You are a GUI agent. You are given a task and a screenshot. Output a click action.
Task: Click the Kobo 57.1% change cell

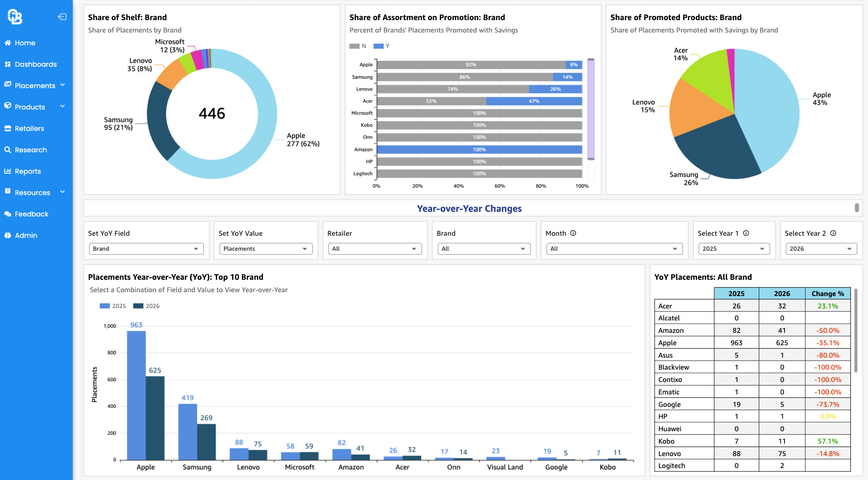click(x=828, y=441)
